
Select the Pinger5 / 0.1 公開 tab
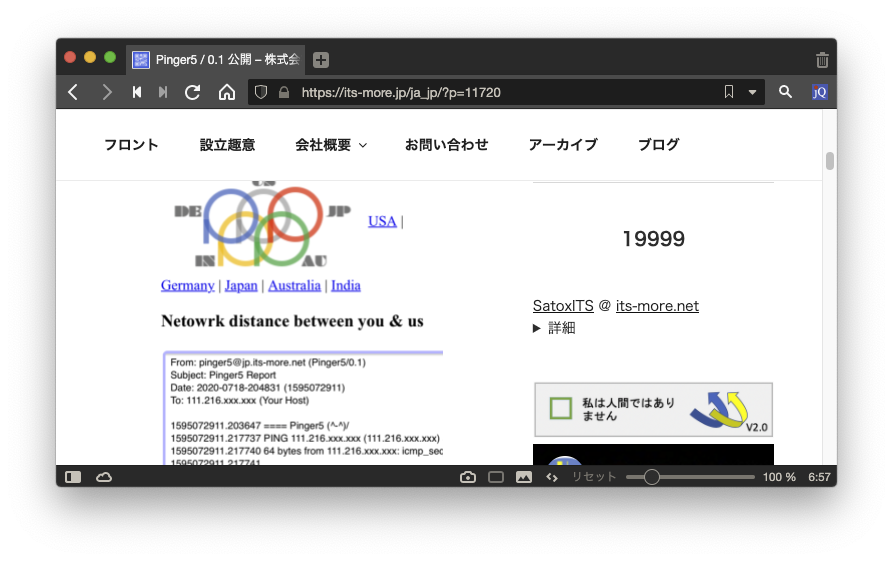pyautogui.click(x=215, y=60)
